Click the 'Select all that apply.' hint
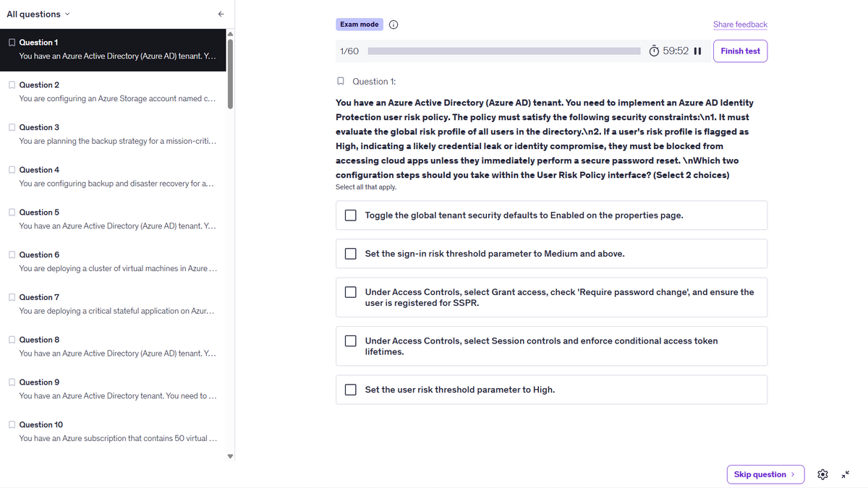The height and width of the screenshot is (488, 868). tap(366, 187)
